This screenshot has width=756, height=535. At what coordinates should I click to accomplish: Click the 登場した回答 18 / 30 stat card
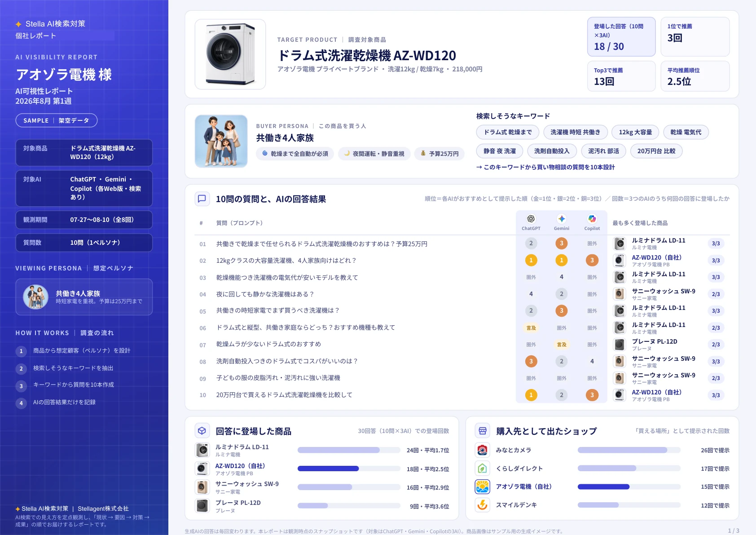621,37
